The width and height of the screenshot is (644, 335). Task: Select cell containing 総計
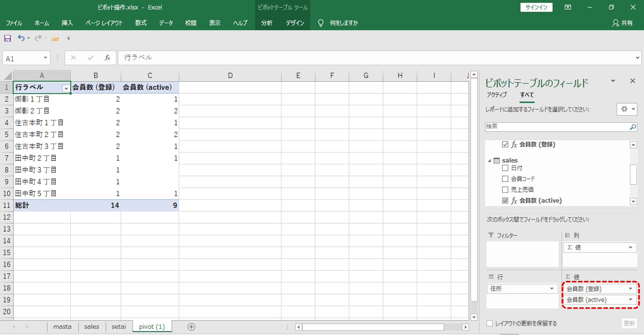(42, 205)
